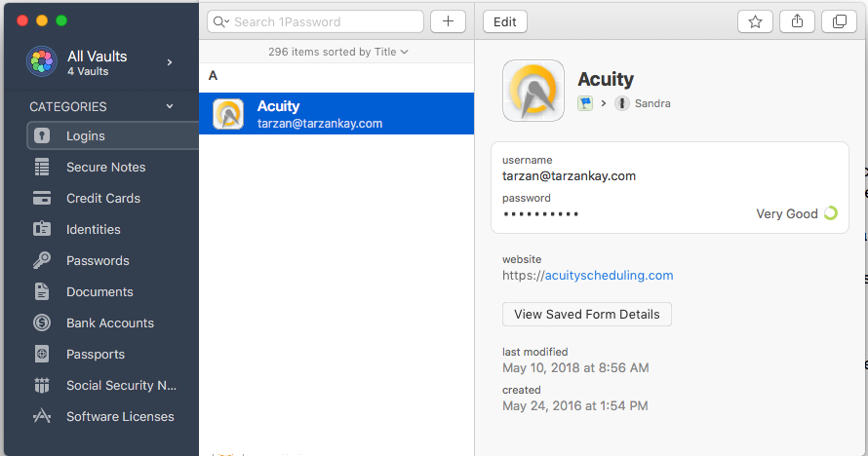Click the vault flag icon under Acuity
868x456 pixels.
pyautogui.click(x=585, y=103)
